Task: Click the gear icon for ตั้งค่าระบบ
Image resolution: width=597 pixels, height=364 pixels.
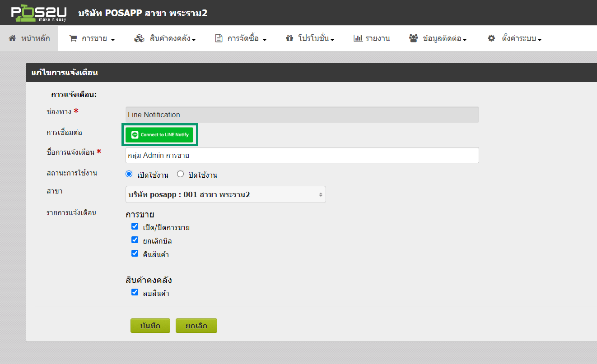Action: [491, 39]
